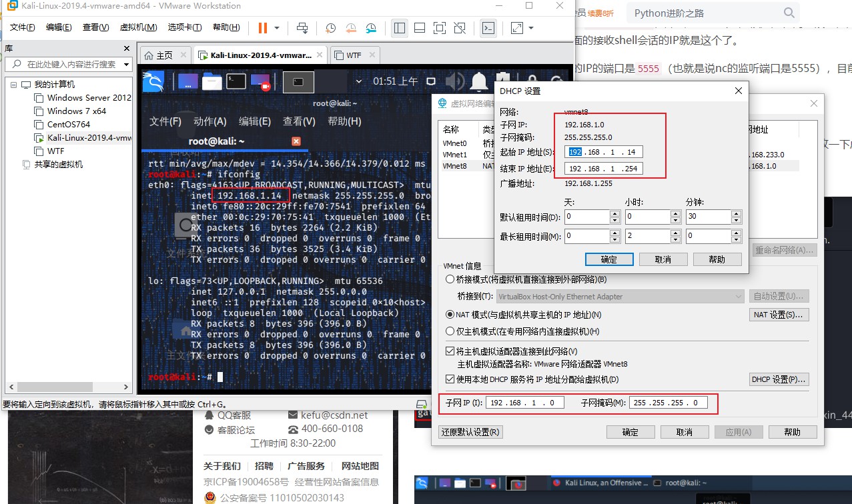Select the 仅主机模式 radio button
Image resolution: width=852 pixels, height=504 pixels.
tap(450, 331)
